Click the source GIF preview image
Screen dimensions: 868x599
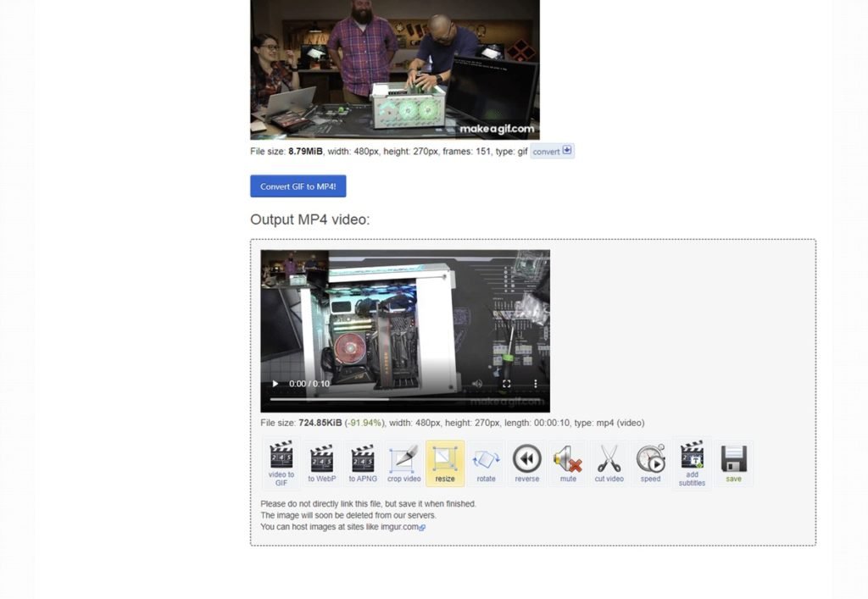click(x=395, y=69)
